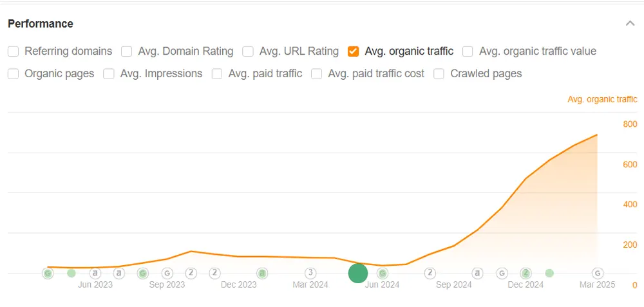This screenshot has width=644, height=307.
Task: Click the large green event marker before Jun 2024
Action: click(357, 273)
